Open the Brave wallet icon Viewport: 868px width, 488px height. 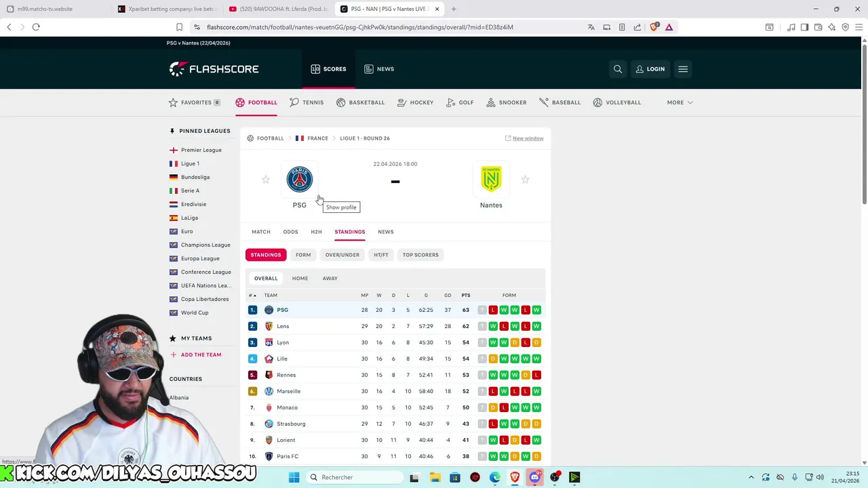pos(818,27)
